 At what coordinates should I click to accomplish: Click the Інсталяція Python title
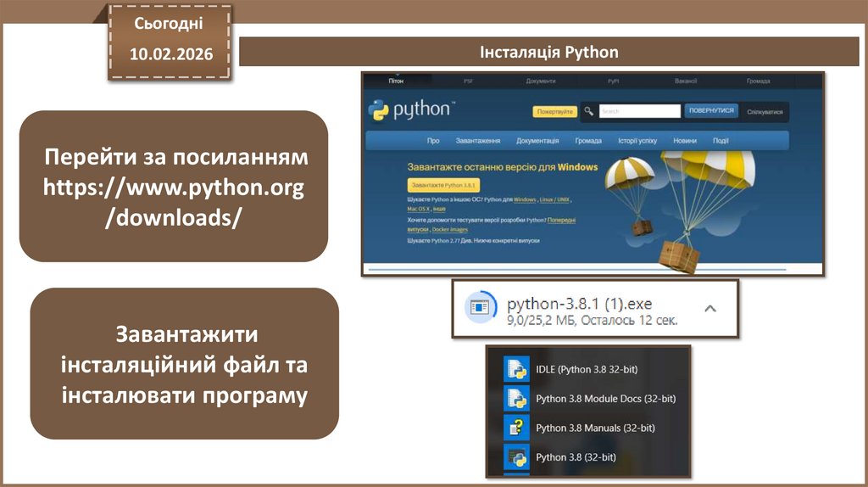coord(548,52)
